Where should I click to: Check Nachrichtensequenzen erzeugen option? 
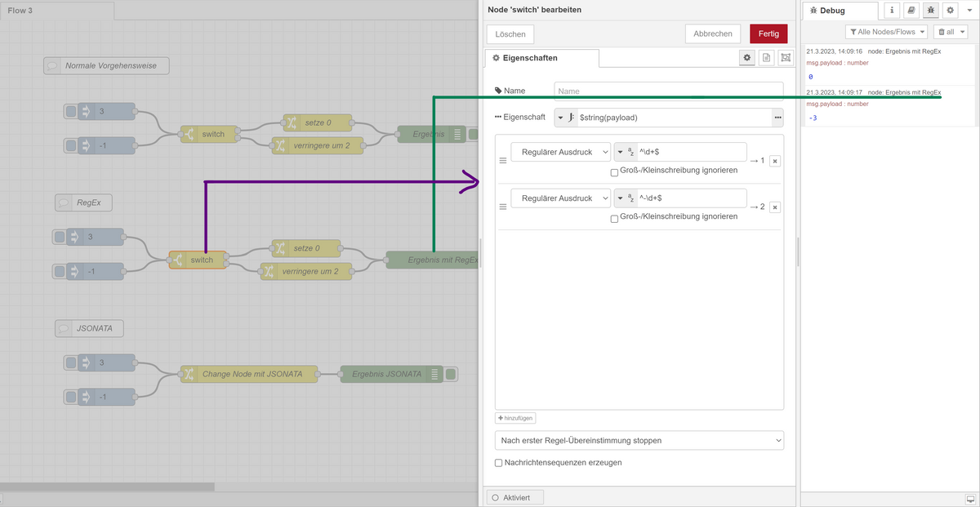[499, 463]
